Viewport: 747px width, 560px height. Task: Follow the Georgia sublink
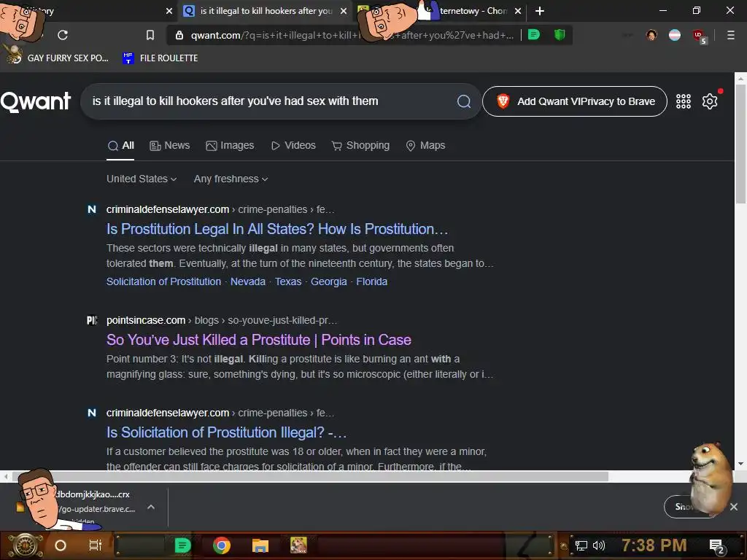tap(329, 281)
